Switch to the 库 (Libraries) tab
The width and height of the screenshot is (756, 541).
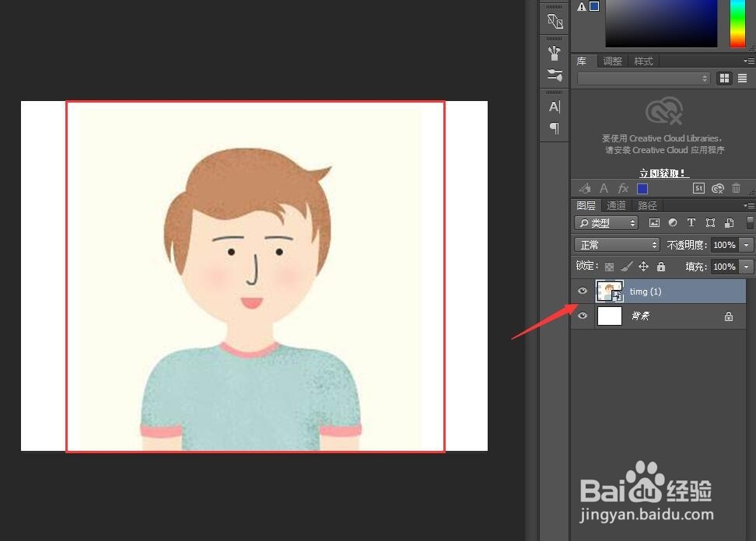click(582, 61)
